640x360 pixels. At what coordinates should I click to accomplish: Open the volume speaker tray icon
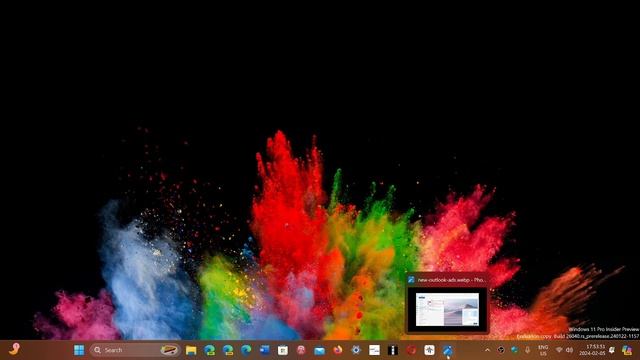click(569, 350)
